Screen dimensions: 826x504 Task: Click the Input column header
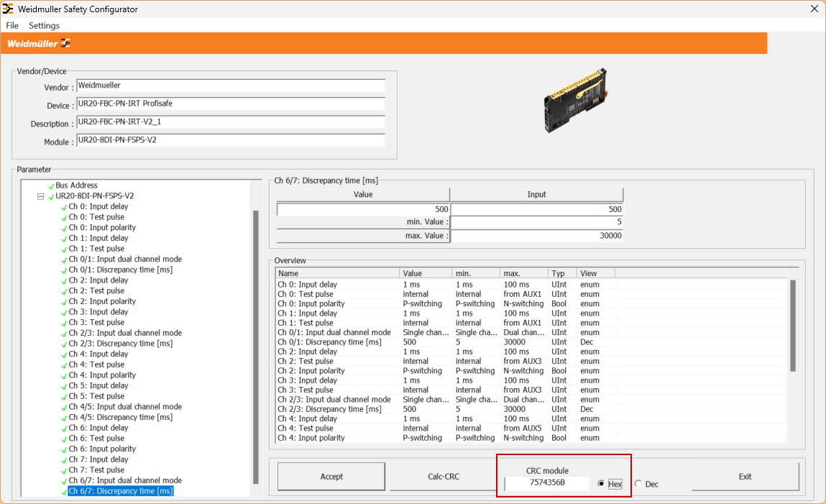click(536, 194)
